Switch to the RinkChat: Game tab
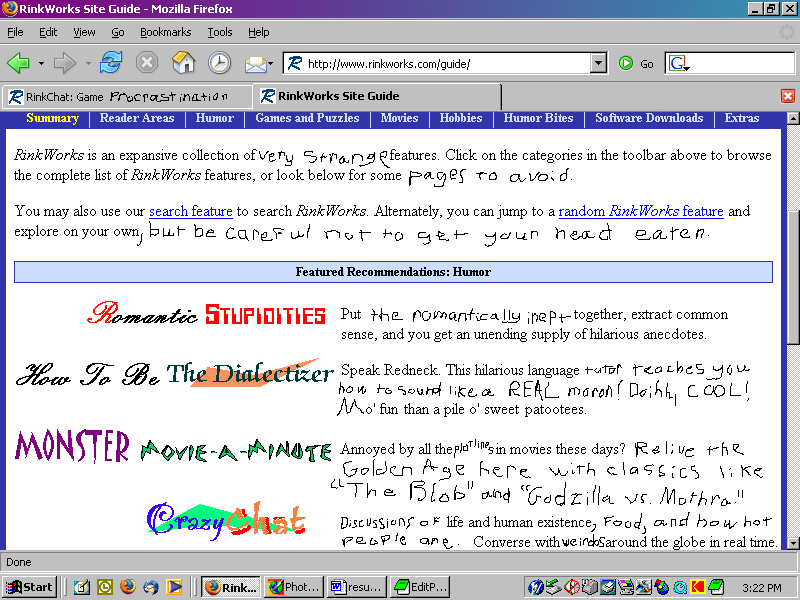 coord(127,96)
